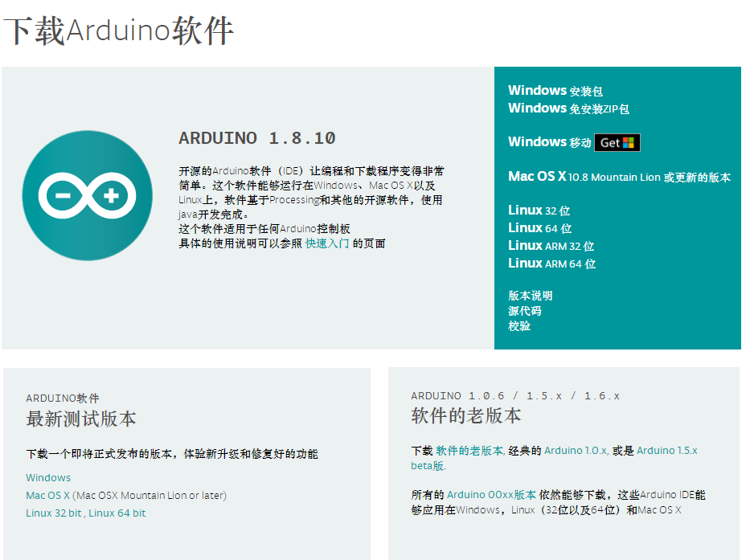Click the 软件的老版本 section heading
Viewport: 750px width, 560px height.
click(466, 415)
